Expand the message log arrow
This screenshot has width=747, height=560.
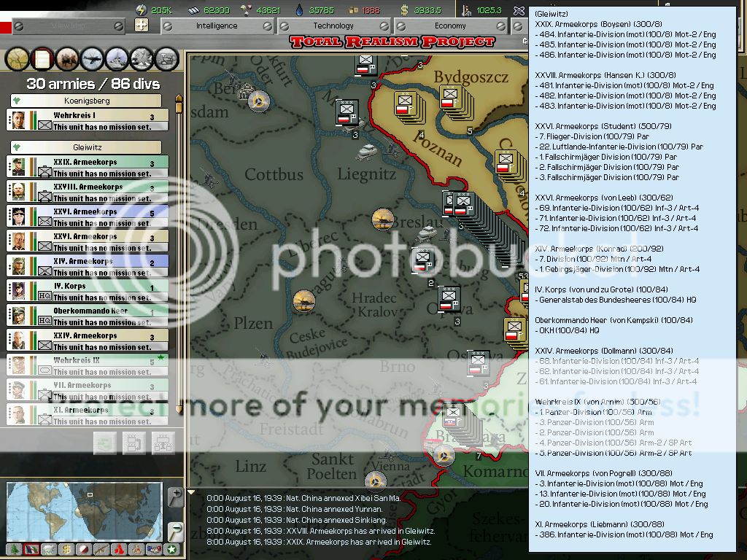tap(192, 492)
